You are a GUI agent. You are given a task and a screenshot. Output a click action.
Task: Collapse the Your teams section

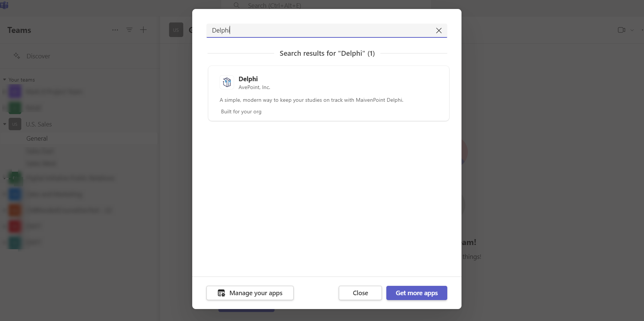(4, 80)
